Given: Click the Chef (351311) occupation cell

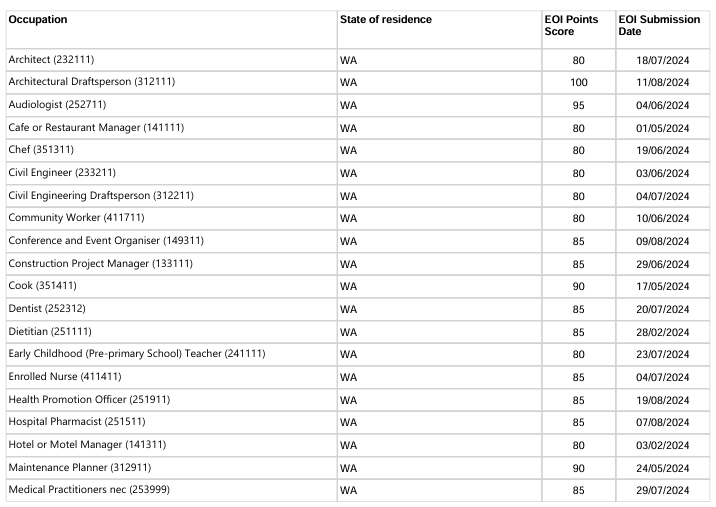Looking at the screenshot, I should [x=44, y=150].
